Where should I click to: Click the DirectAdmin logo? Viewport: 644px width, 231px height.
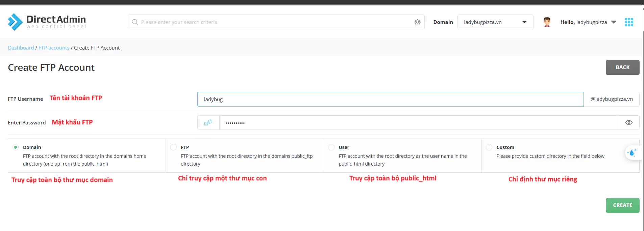tap(47, 22)
